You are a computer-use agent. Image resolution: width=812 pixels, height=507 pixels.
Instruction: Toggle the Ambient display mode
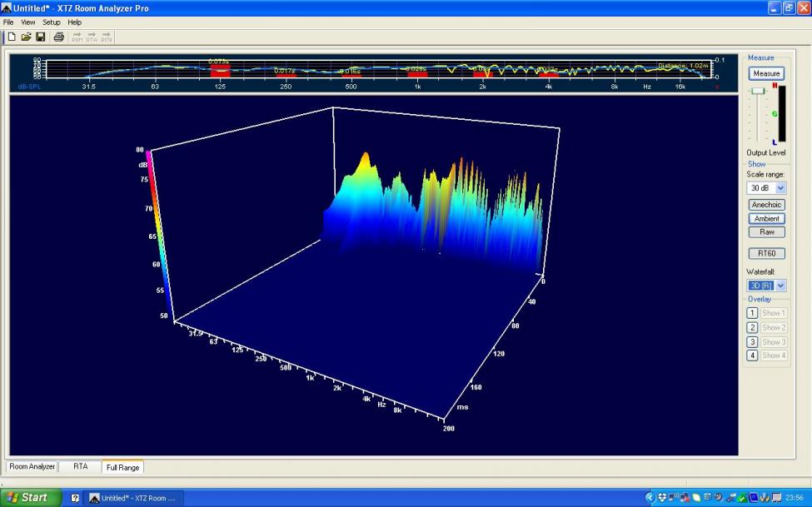(766, 218)
